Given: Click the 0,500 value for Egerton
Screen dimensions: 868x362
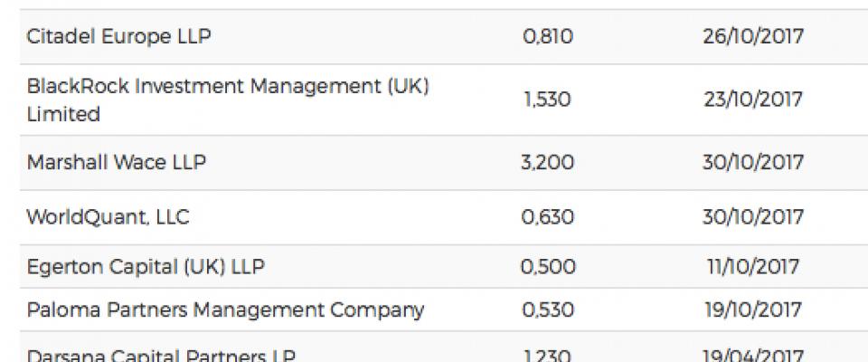Looking at the screenshot, I should point(548,267).
